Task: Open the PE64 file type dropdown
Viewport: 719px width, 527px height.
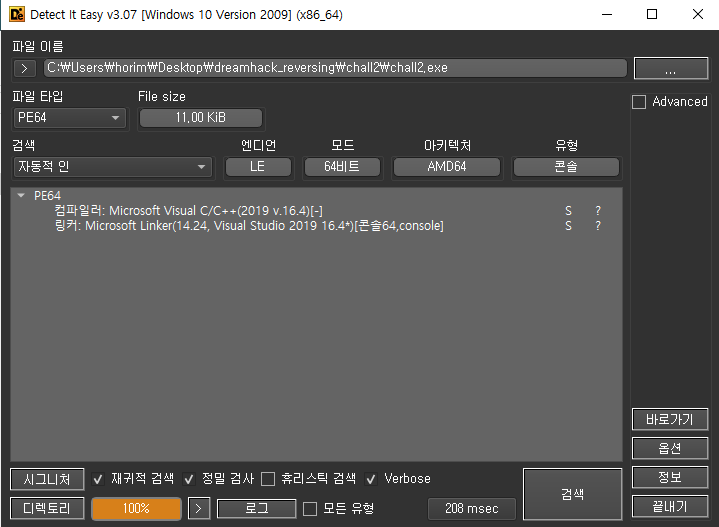Action: coord(68,118)
